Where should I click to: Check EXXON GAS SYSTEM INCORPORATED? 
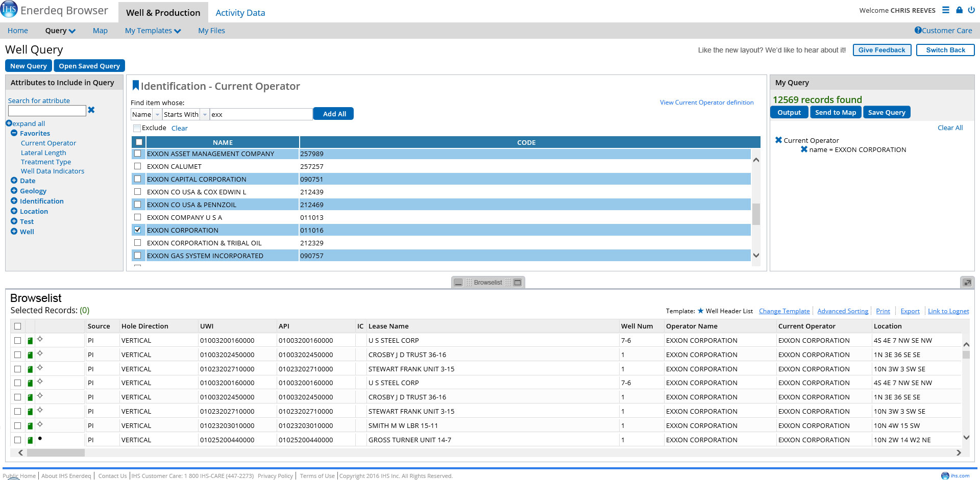click(137, 256)
